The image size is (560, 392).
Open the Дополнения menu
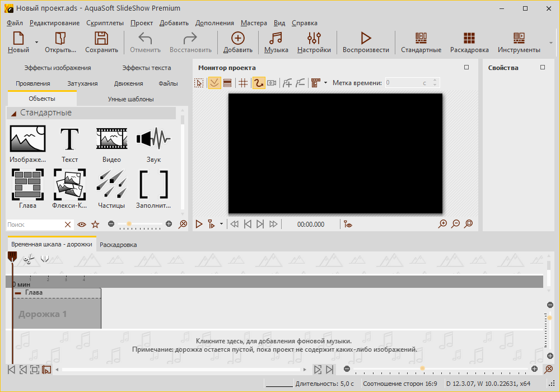(214, 23)
